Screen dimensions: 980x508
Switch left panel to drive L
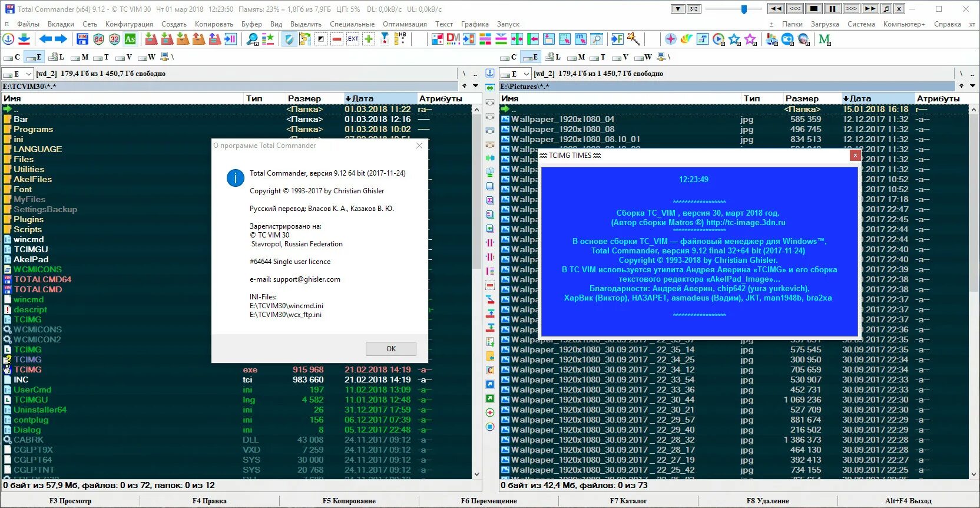pos(57,57)
